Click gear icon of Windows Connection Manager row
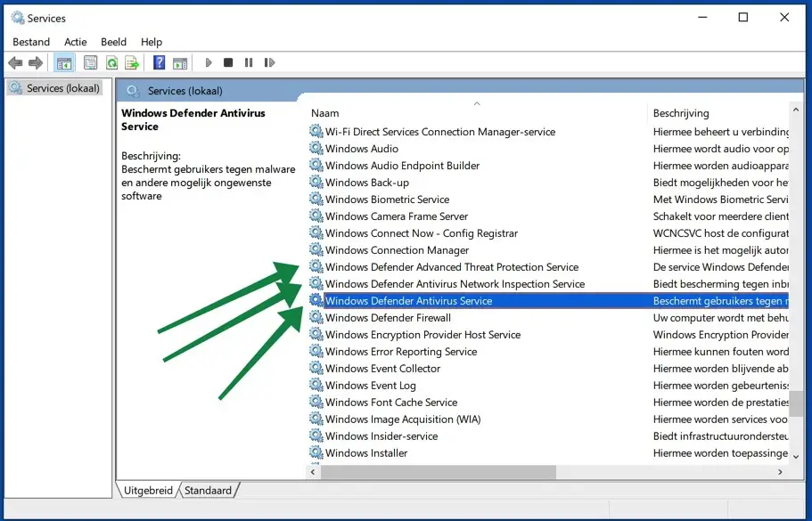Screen dimensions: 812x521 (316, 249)
